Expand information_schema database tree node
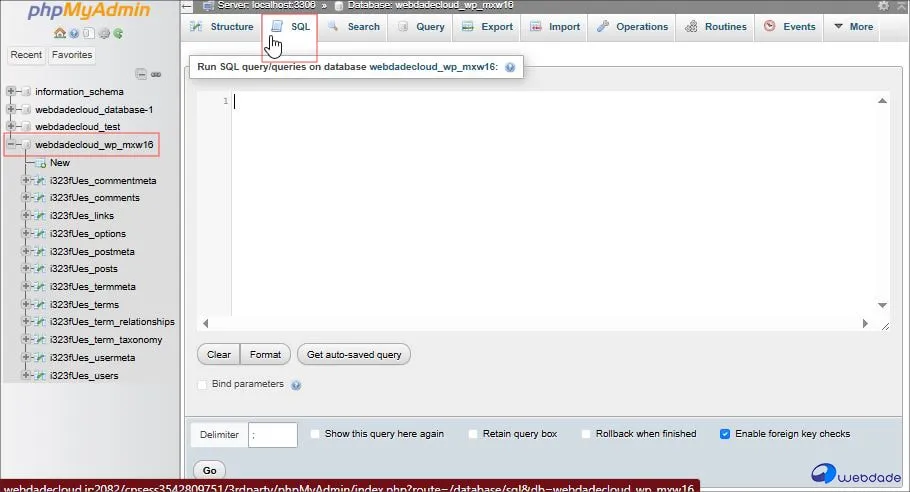Viewport: 910px width, 492px height. 11,92
